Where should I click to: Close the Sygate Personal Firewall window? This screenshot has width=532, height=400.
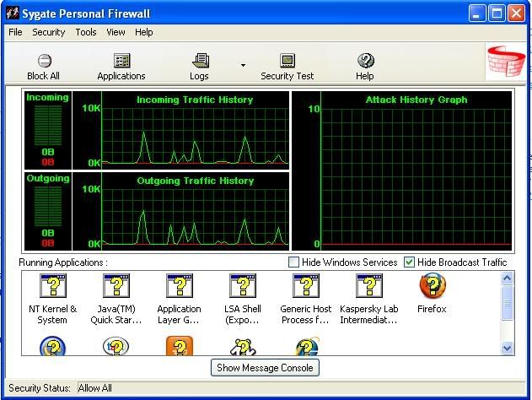point(516,14)
